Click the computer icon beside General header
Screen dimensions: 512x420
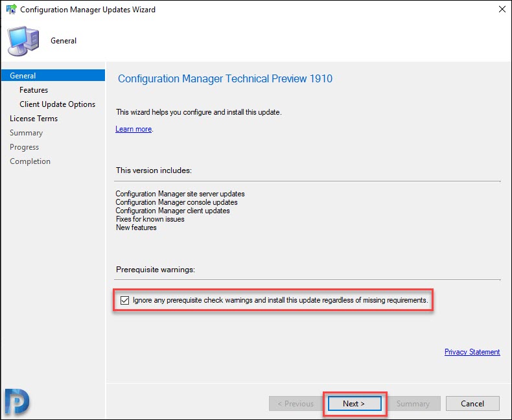(x=23, y=41)
